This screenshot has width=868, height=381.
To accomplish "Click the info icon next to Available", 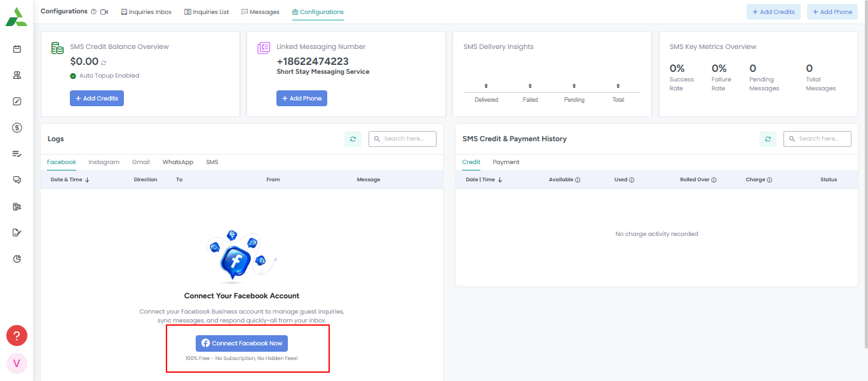I will click(x=578, y=180).
